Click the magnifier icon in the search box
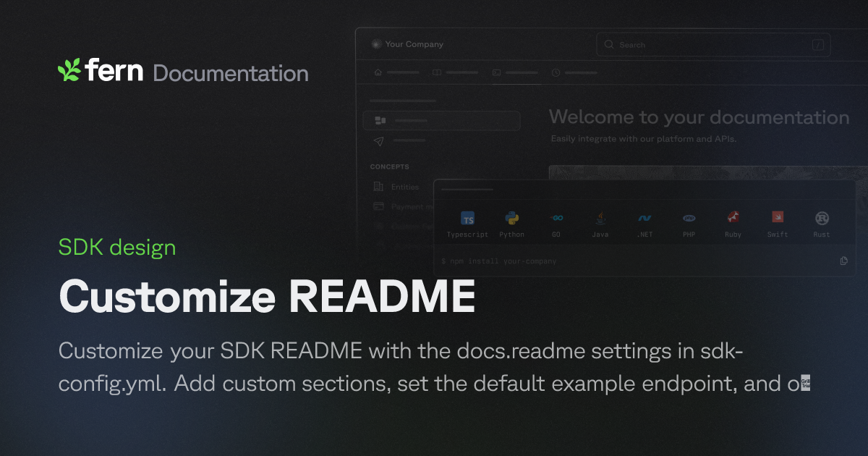Image resolution: width=868 pixels, height=456 pixels. (609, 45)
